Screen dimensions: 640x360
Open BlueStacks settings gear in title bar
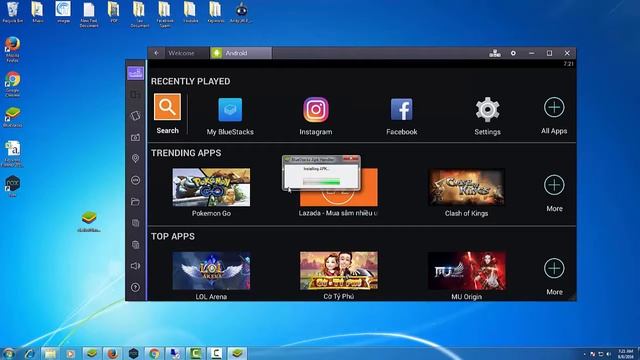[513, 53]
